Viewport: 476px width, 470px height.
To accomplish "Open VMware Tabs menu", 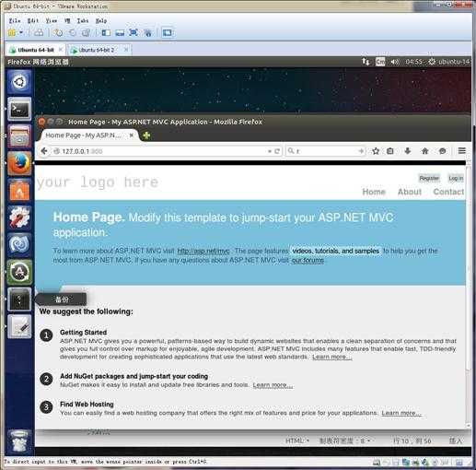I will [83, 20].
